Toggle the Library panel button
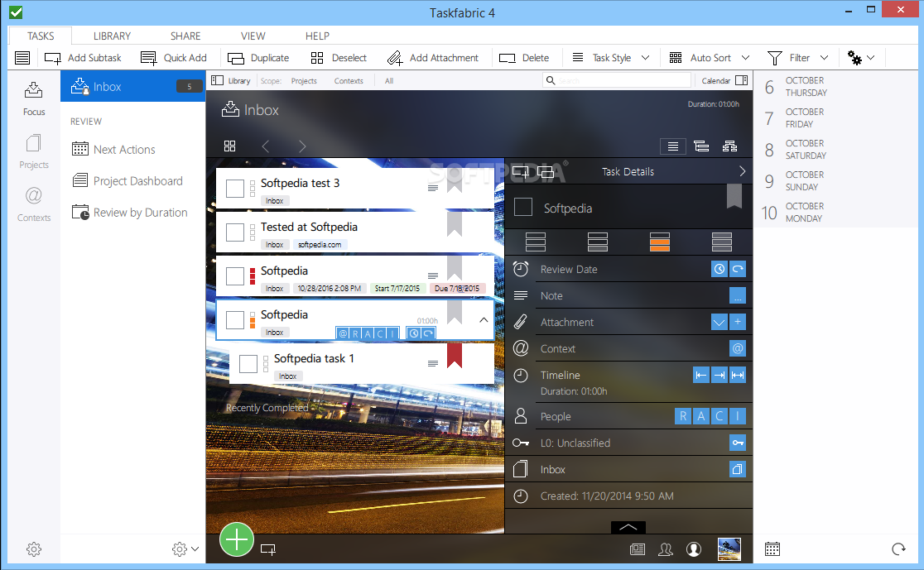Viewport: 924px width, 570px height. (x=231, y=81)
